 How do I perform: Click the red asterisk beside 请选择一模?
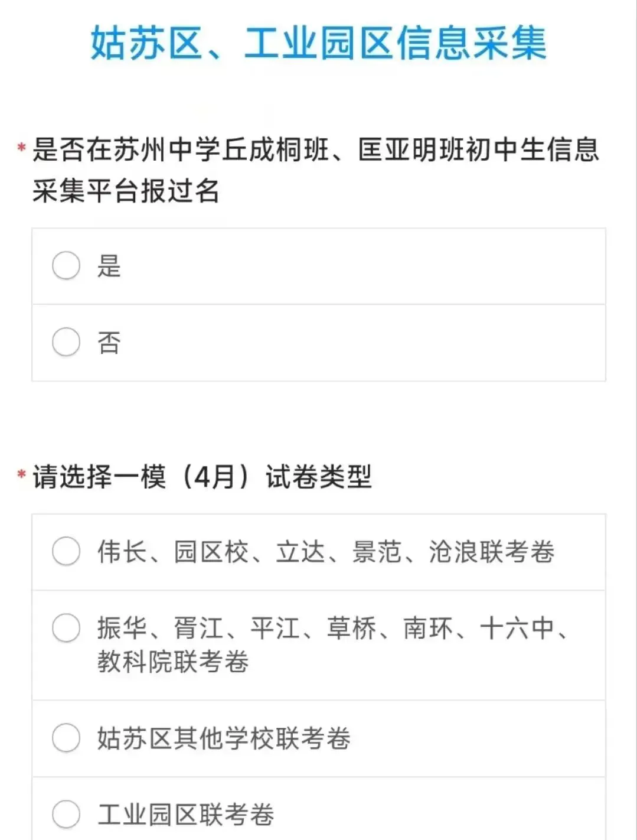pos(22,474)
